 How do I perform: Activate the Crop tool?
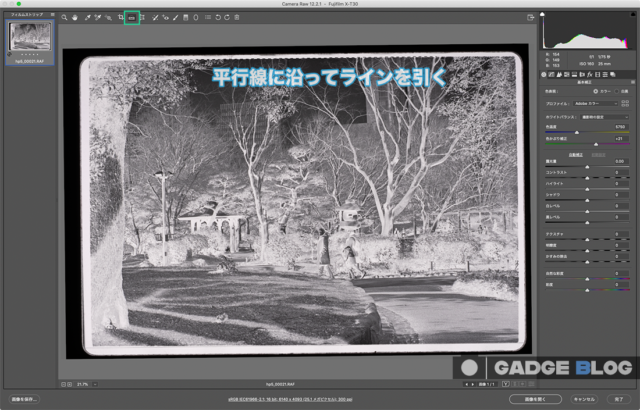pos(120,17)
